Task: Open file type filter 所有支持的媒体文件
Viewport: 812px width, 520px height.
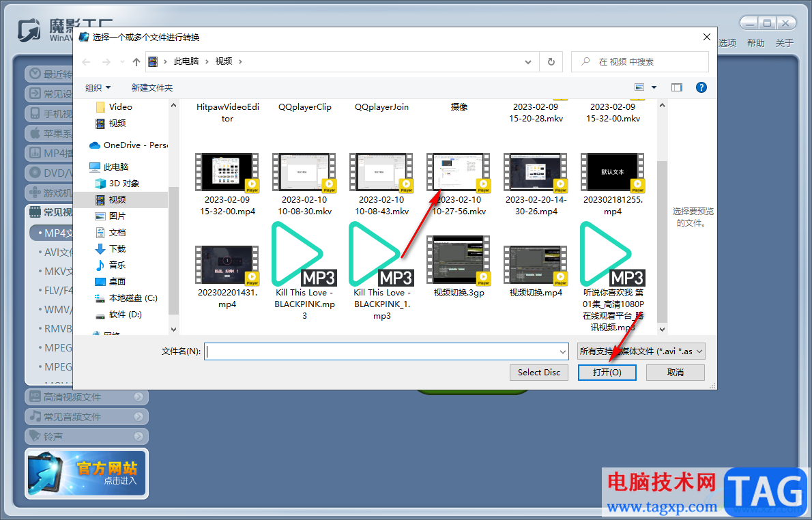Action: (641, 351)
